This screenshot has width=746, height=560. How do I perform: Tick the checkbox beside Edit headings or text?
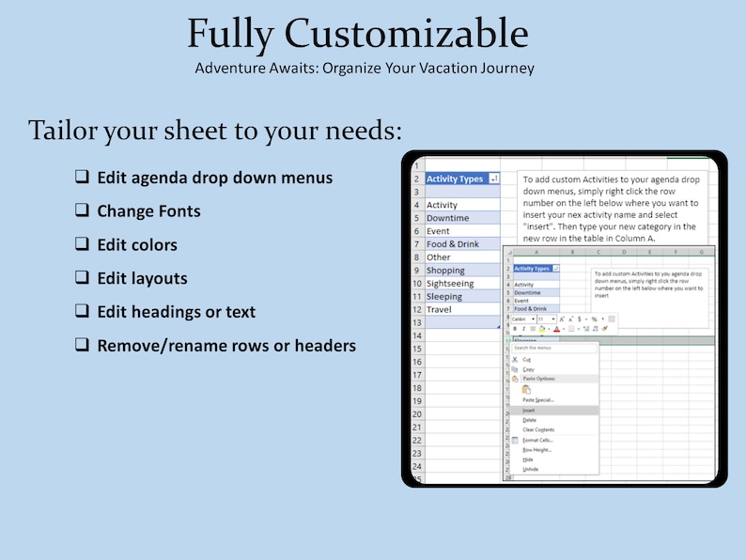(x=82, y=311)
